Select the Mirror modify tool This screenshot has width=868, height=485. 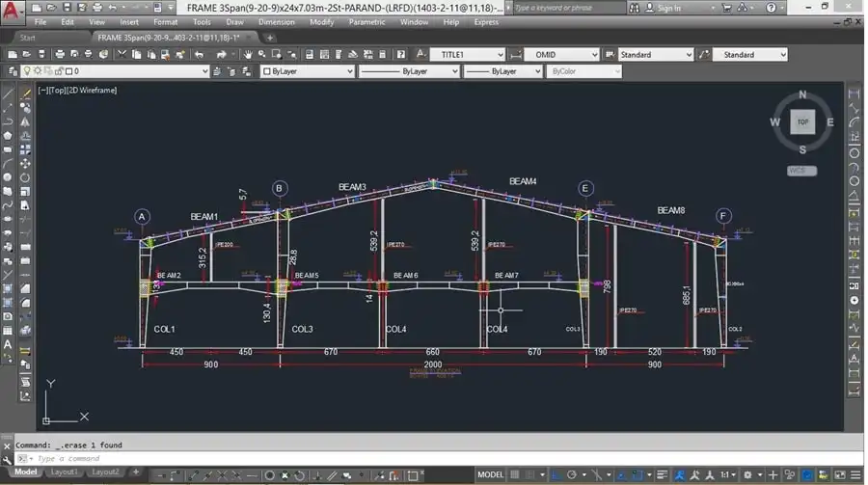pos(25,121)
